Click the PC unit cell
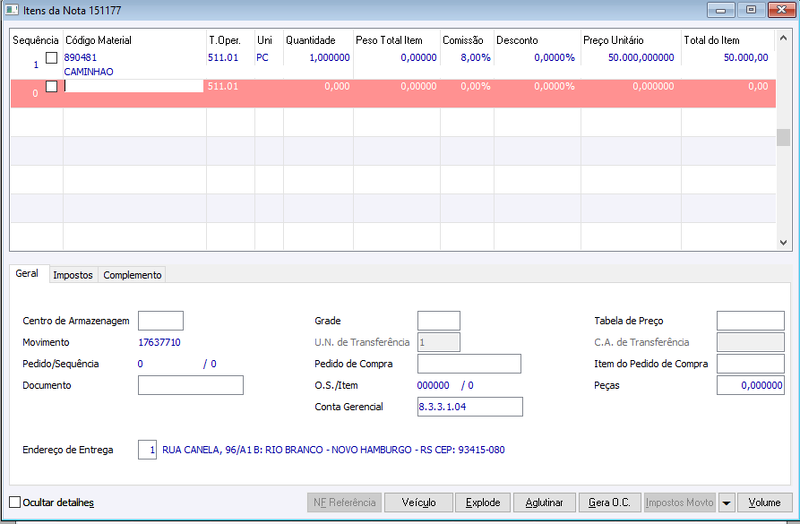This screenshot has width=800, height=524. (262, 58)
